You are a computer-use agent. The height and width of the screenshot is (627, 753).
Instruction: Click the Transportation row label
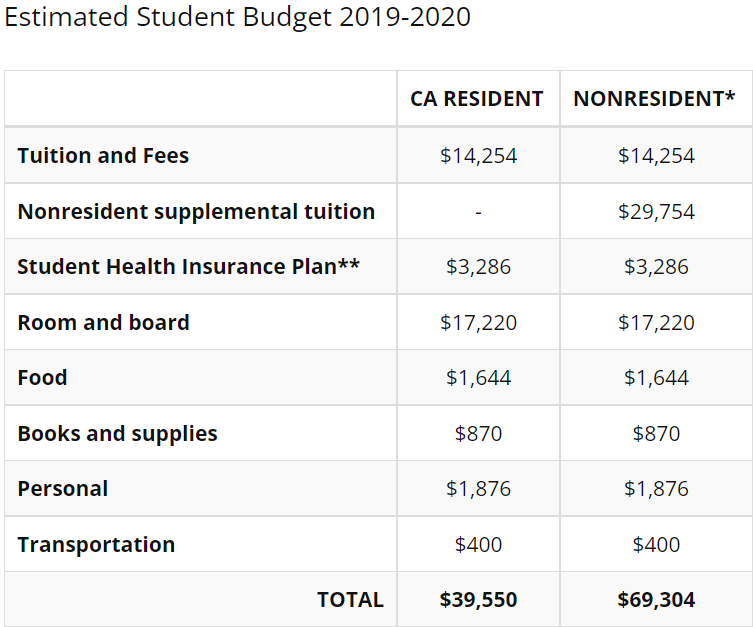[96, 544]
